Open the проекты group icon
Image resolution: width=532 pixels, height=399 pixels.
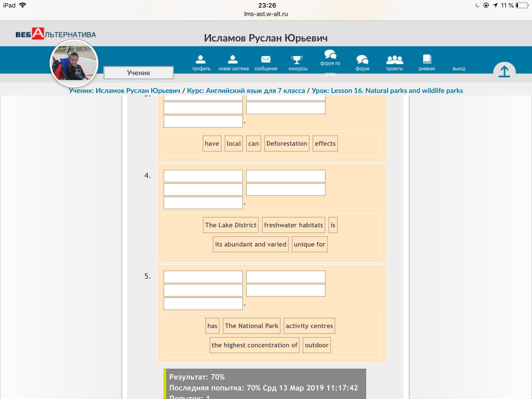click(x=395, y=60)
